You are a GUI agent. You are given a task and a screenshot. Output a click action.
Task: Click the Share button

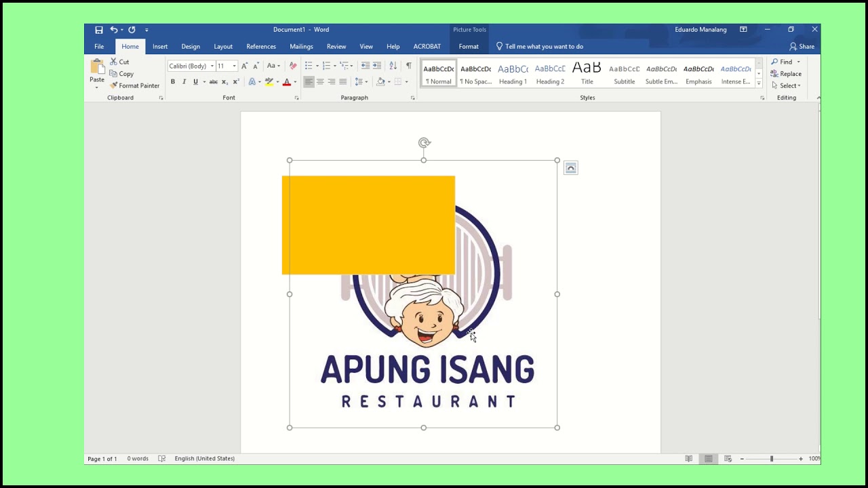point(802,47)
